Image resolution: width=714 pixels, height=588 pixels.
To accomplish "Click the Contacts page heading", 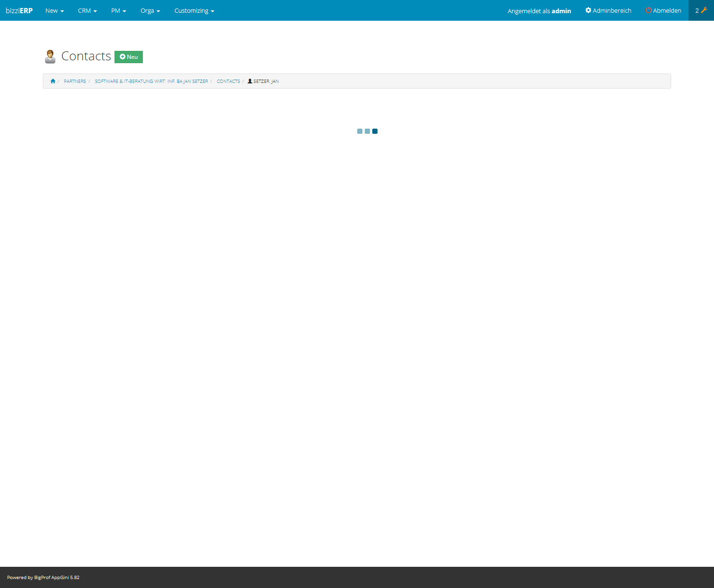I will (86, 56).
